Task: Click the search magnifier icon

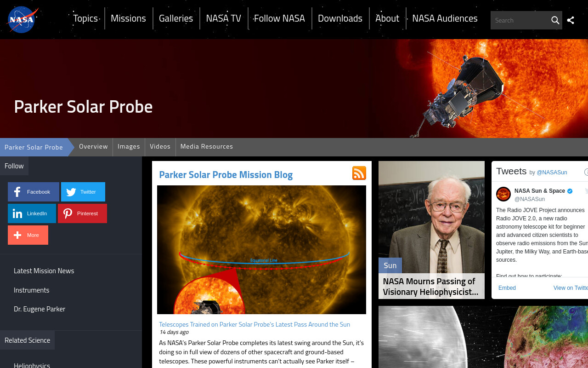Action: 555,20
